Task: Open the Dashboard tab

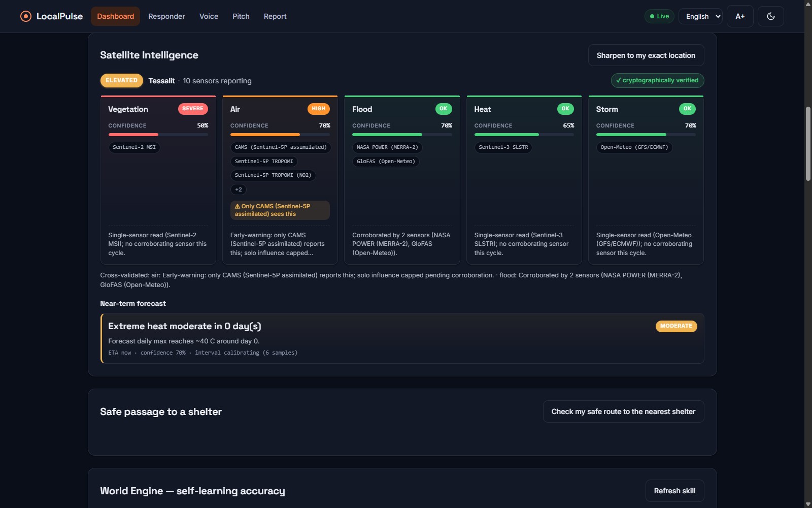Action: tap(115, 16)
